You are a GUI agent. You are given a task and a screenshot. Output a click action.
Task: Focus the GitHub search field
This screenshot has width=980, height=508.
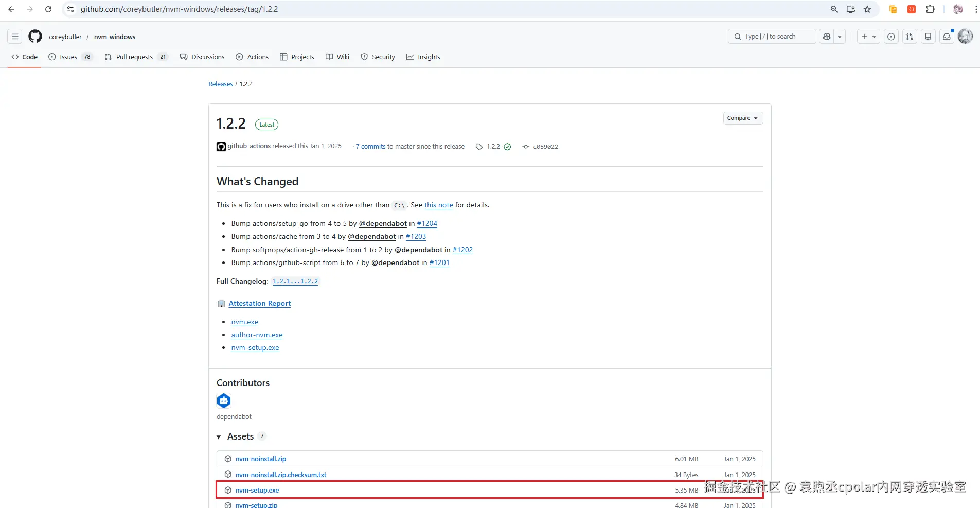pyautogui.click(x=772, y=37)
